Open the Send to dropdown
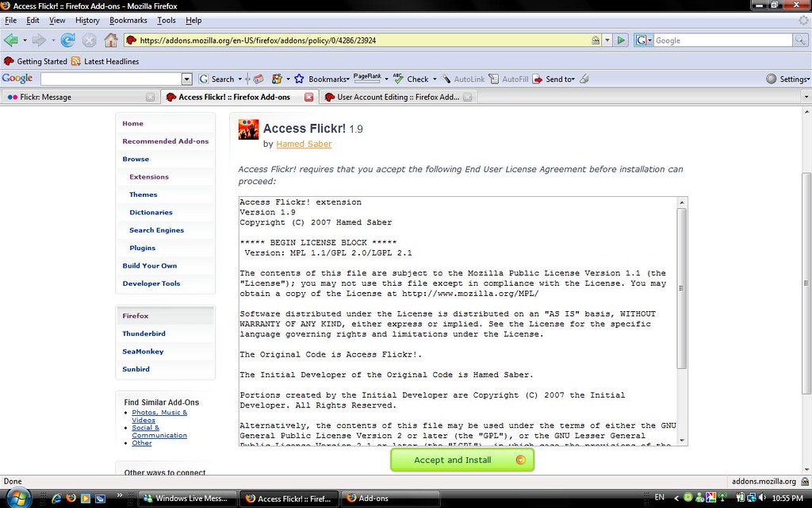The height and width of the screenshot is (508, 812). 554,79
